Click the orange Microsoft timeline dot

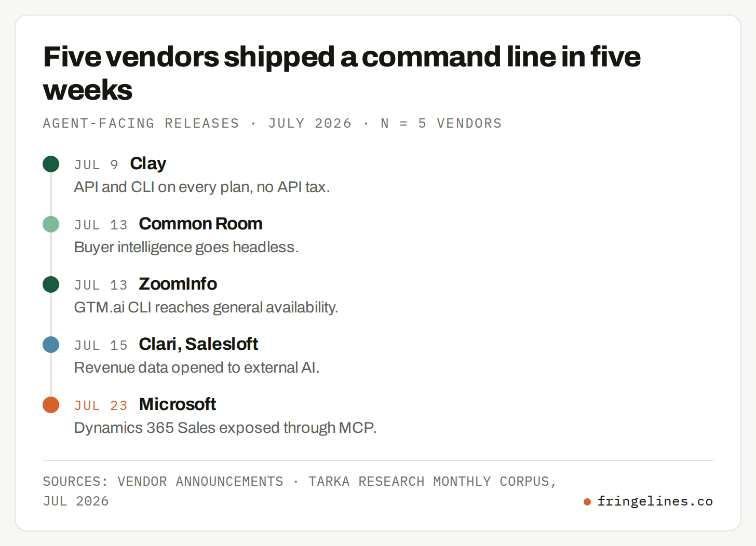pos(51,405)
